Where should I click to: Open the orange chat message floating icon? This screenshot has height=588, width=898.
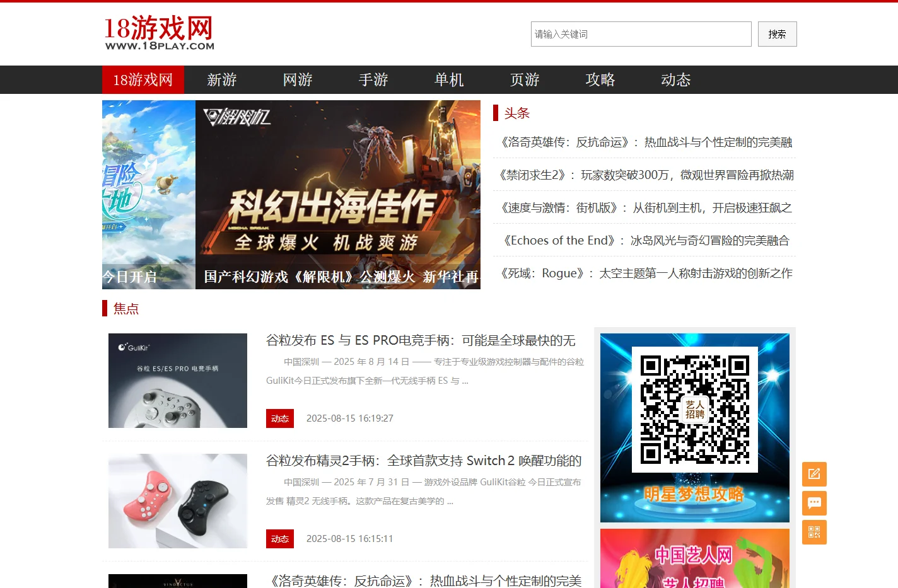coord(814,503)
